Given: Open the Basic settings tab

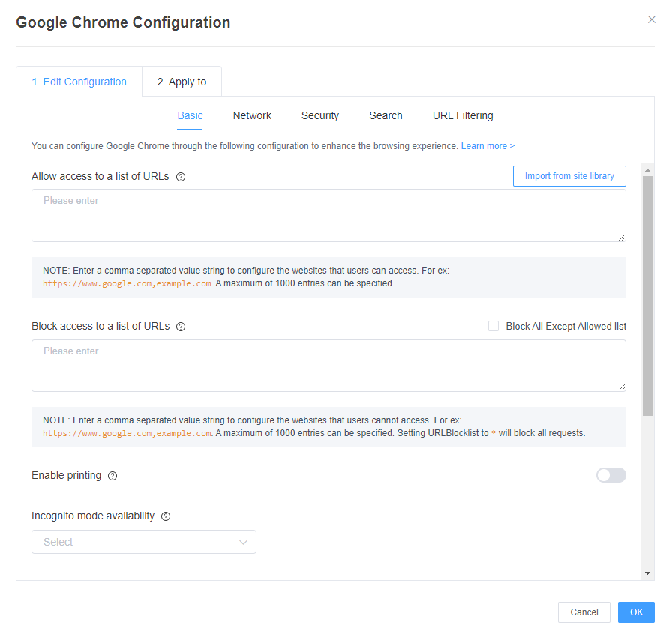Looking at the screenshot, I should 190,115.
